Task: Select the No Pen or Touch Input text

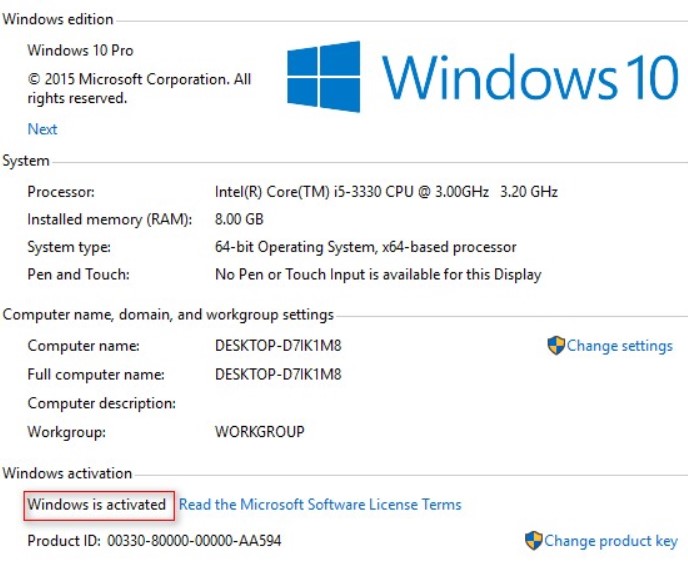Action: pos(378,275)
